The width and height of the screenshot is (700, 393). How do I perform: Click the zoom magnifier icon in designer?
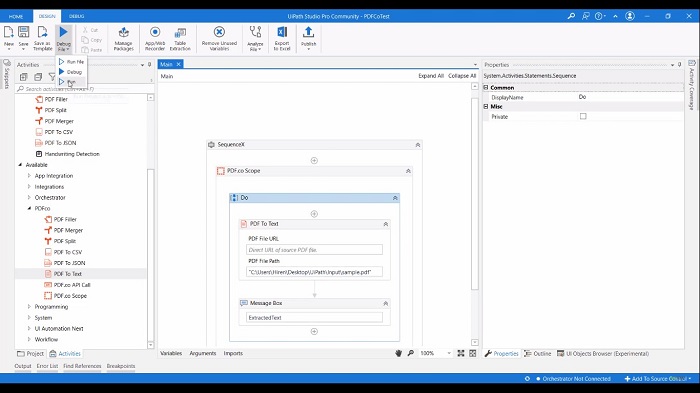tap(410, 353)
